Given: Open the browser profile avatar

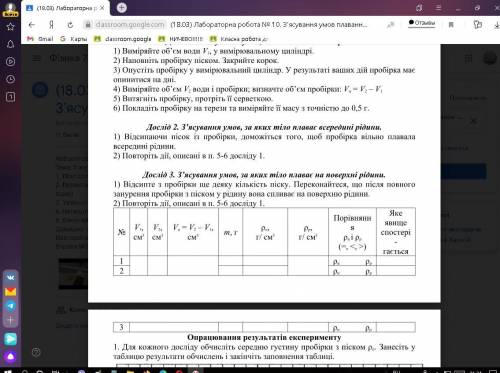Looking at the screenshot, I should [10, 9].
